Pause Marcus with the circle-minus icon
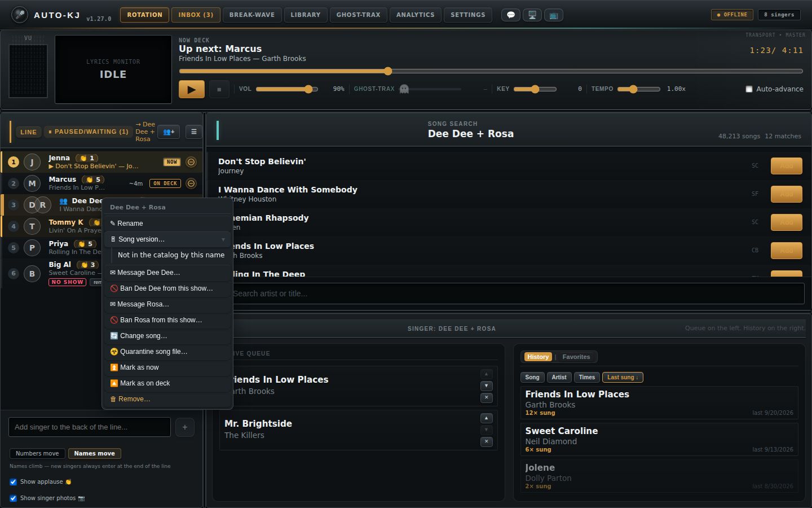812x508 pixels. click(191, 183)
